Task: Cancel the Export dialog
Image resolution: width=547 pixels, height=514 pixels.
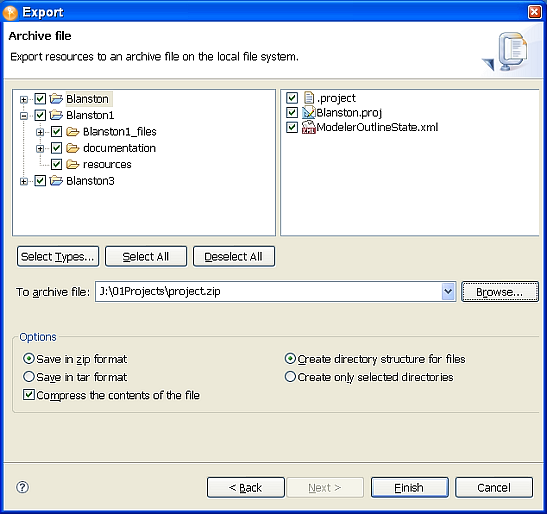Action: 494,487
